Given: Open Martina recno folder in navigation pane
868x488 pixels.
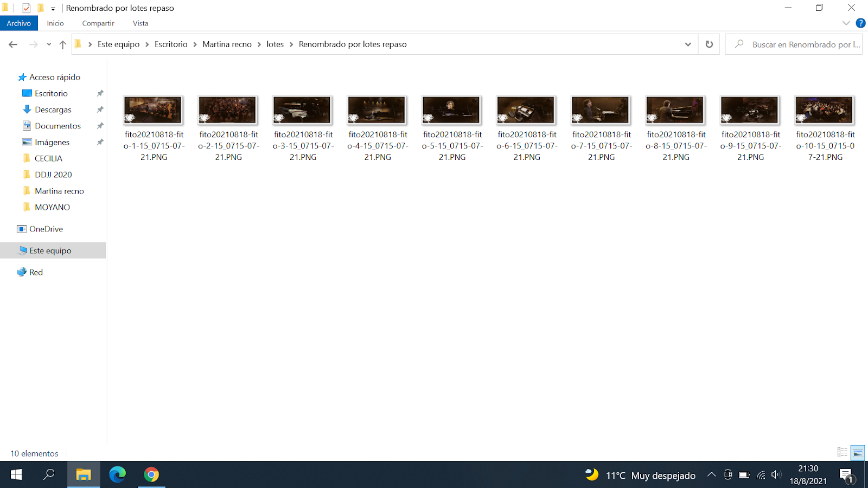Looking at the screenshot, I should tap(59, 191).
